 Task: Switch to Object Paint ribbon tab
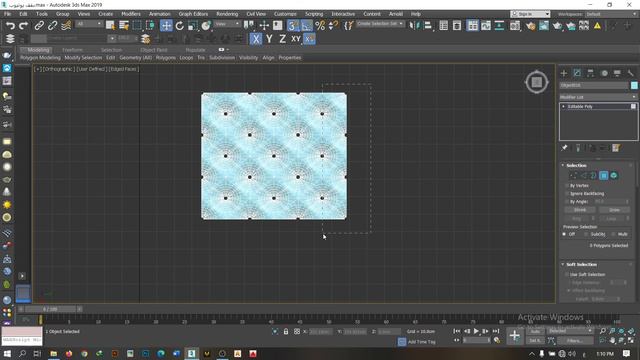(153, 50)
